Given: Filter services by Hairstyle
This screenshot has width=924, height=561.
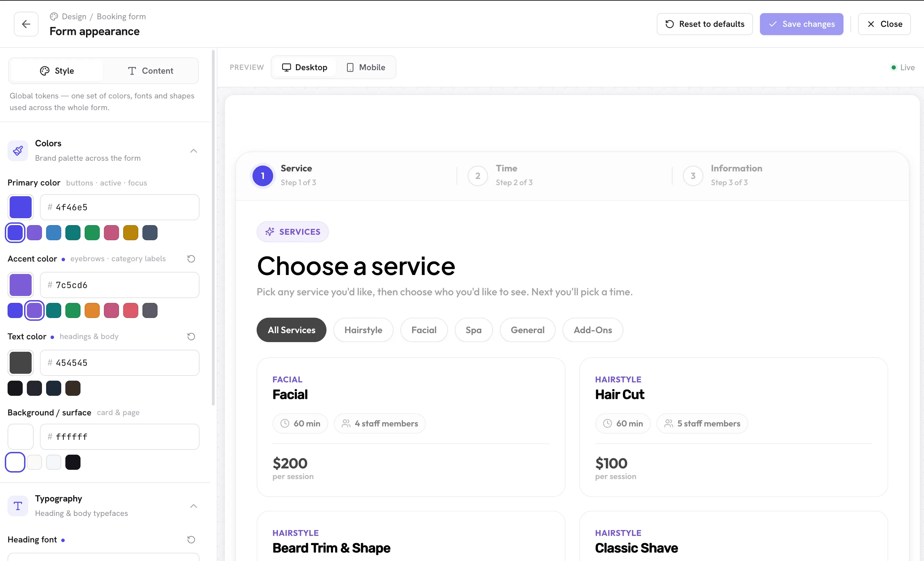Looking at the screenshot, I should [x=363, y=330].
